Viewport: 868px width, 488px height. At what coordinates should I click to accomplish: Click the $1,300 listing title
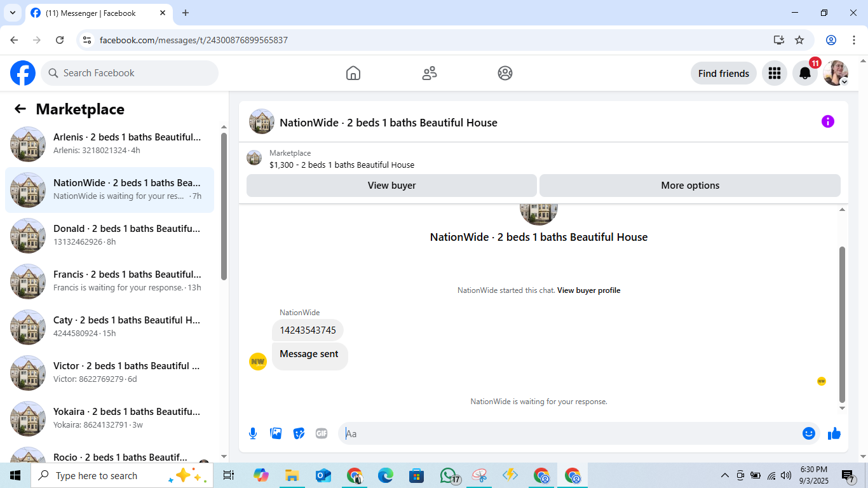pos(342,165)
